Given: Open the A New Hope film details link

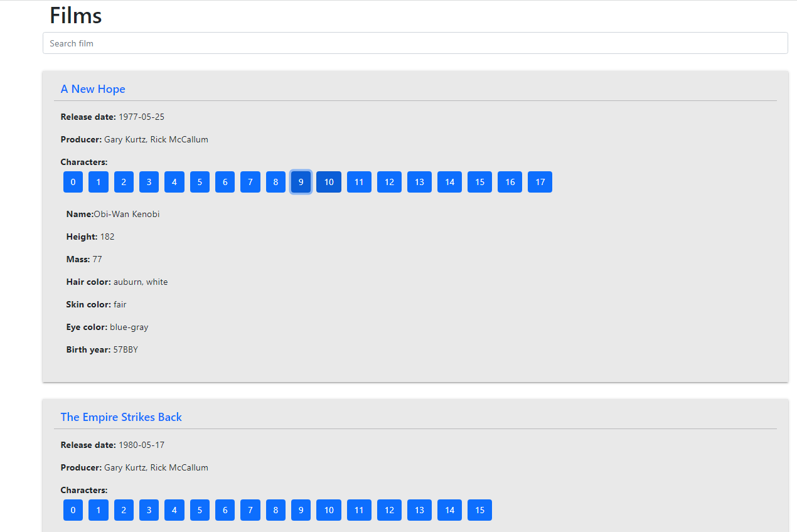Looking at the screenshot, I should [x=93, y=89].
